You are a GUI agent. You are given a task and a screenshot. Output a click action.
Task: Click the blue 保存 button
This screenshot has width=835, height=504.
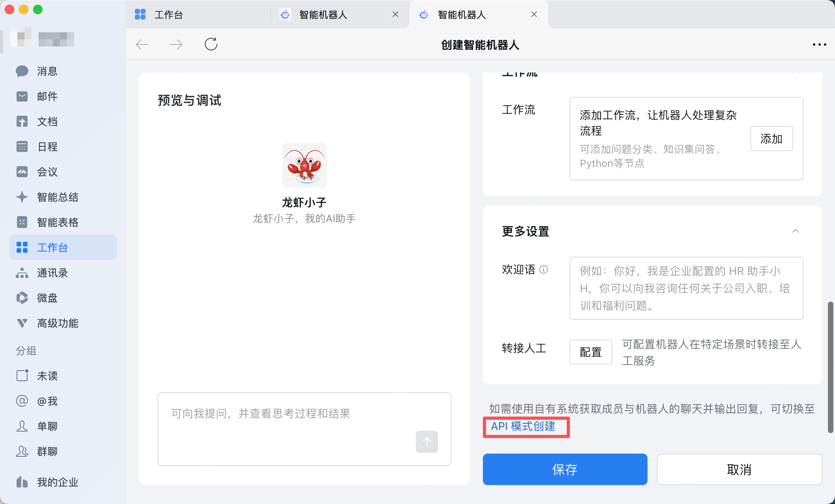[x=565, y=469]
